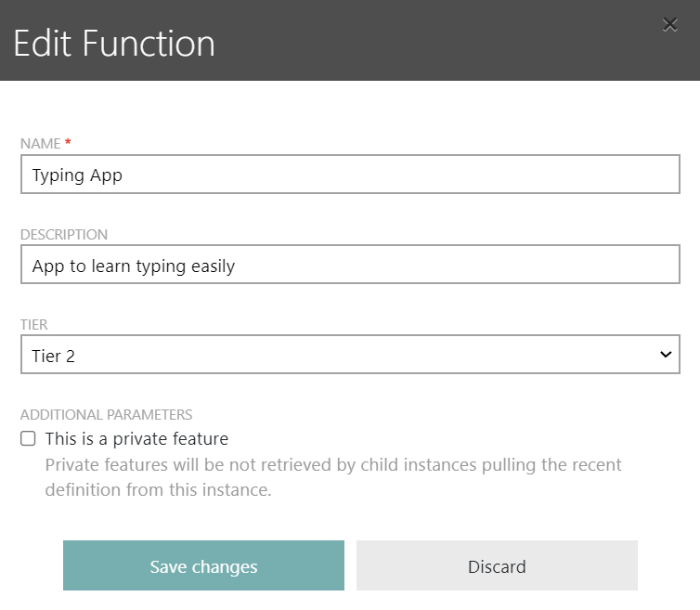
Task: Place cursor in 'Typing App' text
Action: [x=77, y=175]
